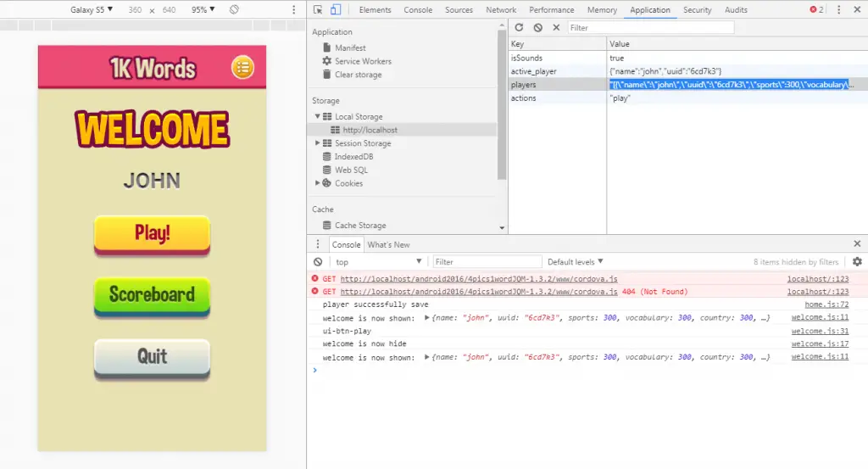
Task: Open the console settings gear
Action: tap(857, 262)
